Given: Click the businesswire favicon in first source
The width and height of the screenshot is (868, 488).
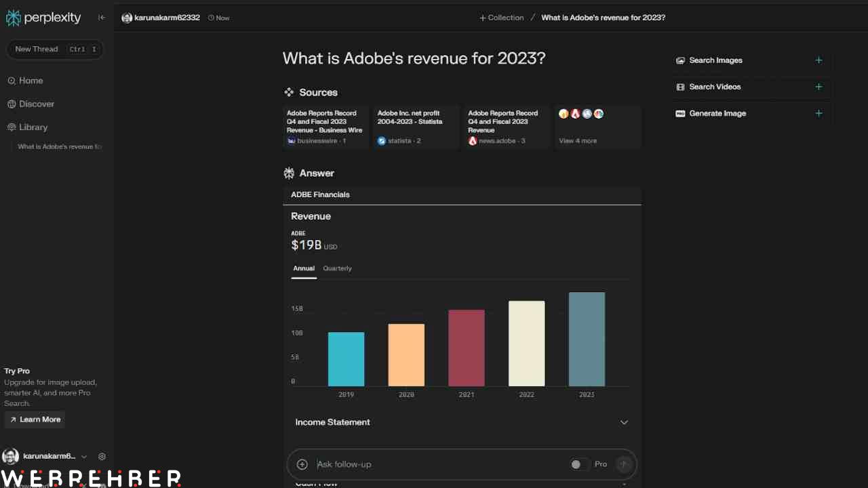Looking at the screenshot, I should [x=292, y=141].
